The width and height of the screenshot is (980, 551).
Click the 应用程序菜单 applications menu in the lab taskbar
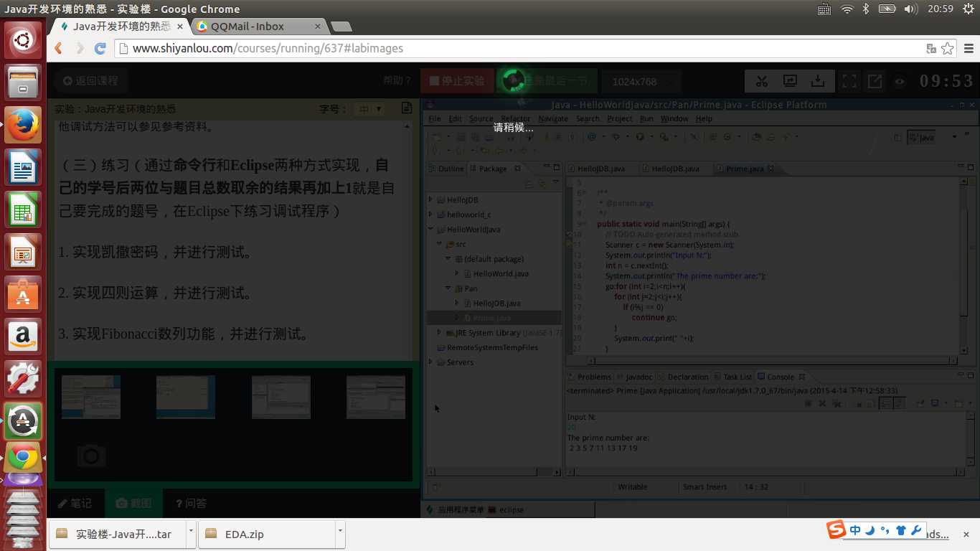click(456, 509)
